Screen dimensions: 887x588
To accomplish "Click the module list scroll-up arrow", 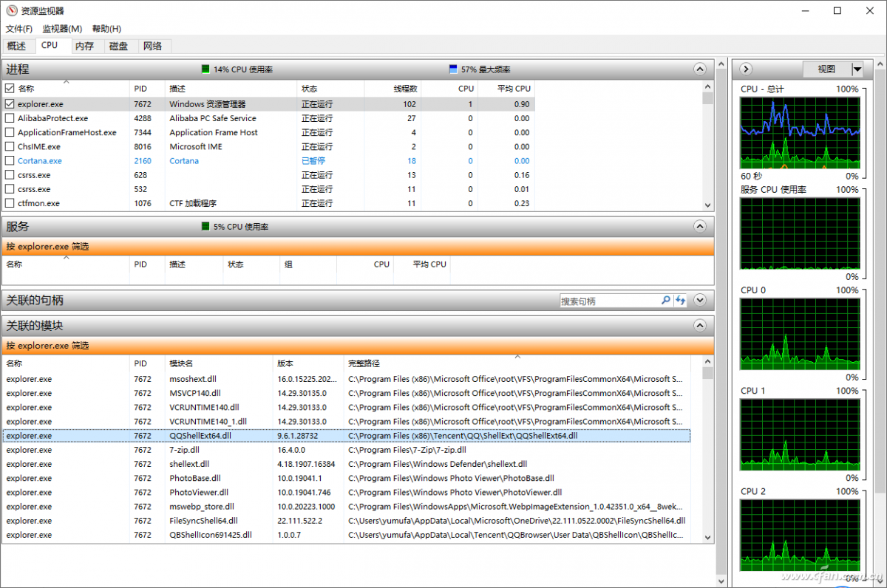I will [707, 363].
